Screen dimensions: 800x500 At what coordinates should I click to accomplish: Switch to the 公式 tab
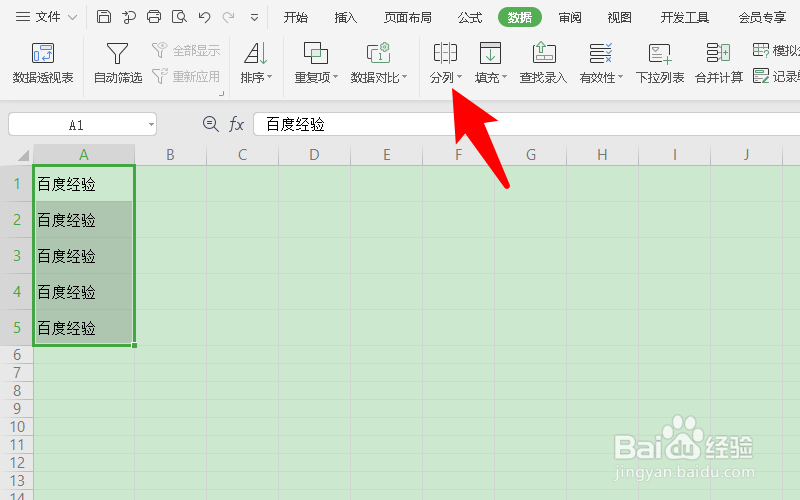pos(470,18)
